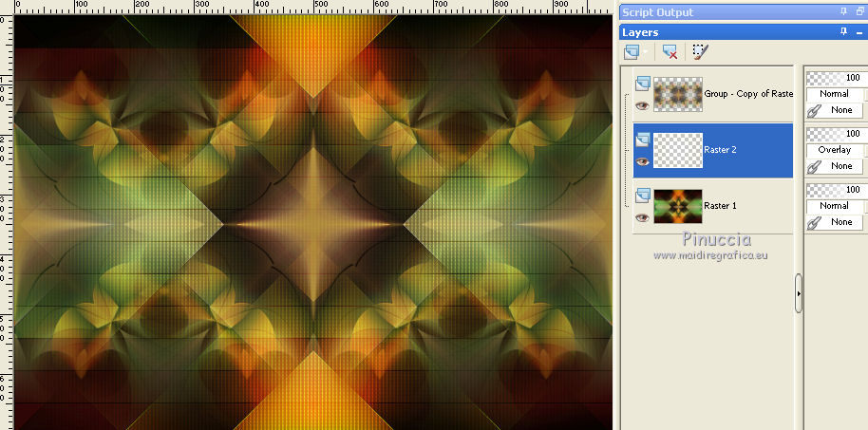Toggle link set None on Raster 1

835,222
